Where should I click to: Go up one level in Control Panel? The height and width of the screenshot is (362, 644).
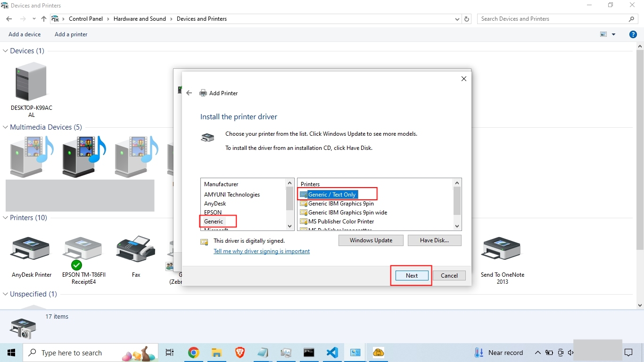point(44,19)
